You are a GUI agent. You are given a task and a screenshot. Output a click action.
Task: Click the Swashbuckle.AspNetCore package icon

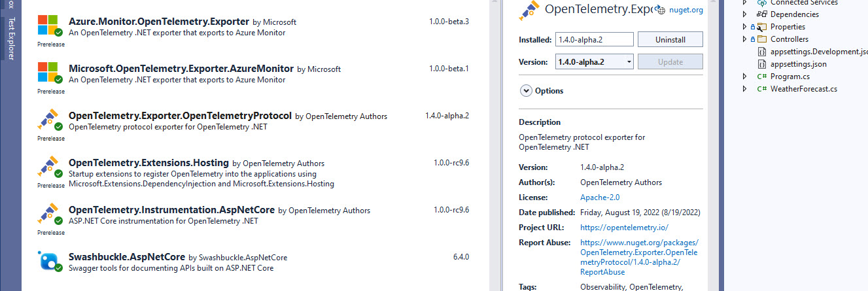click(x=48, y=261)
